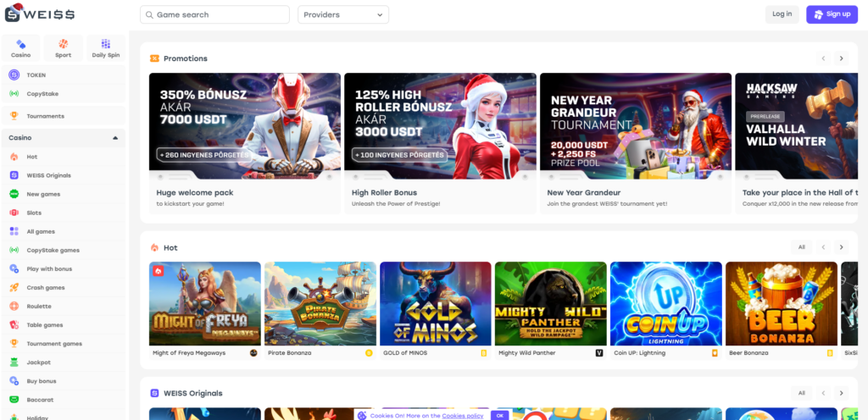This screenshot has height=420, width=868.
Task: Advance Hot games with right arrow
Action: point(842,247)
